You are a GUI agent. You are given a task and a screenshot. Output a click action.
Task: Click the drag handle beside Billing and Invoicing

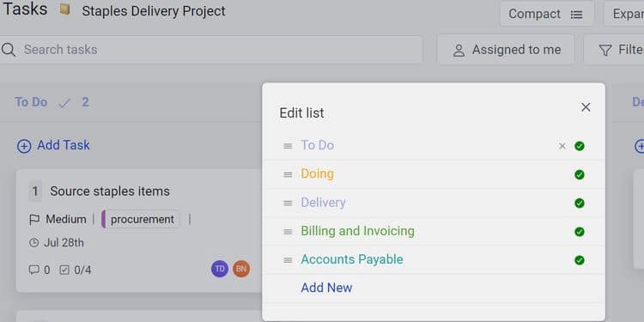pyautogui.click(x=288, y=232)
